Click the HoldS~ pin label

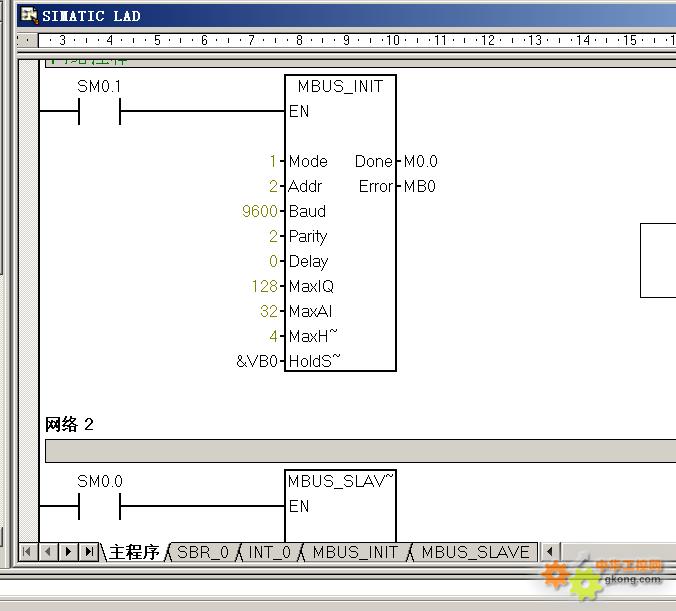click(x=314, y=360)
